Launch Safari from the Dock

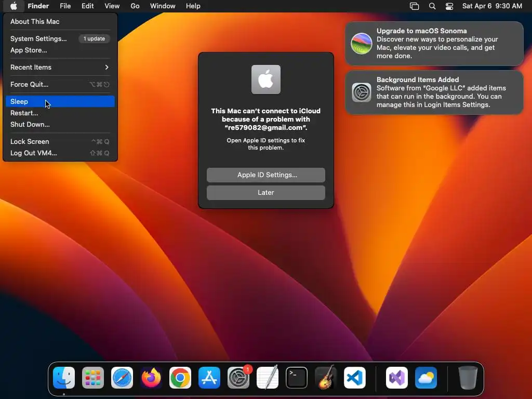point(122,378)
